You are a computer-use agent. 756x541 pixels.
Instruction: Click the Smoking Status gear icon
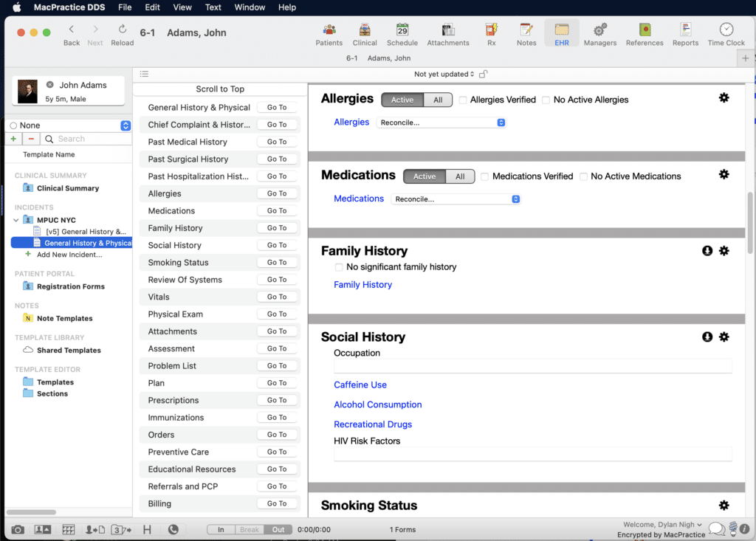724,505
